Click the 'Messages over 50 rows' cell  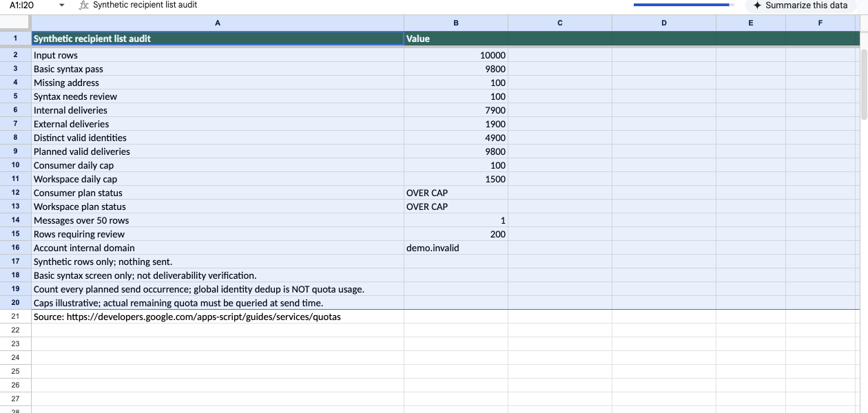218,220
